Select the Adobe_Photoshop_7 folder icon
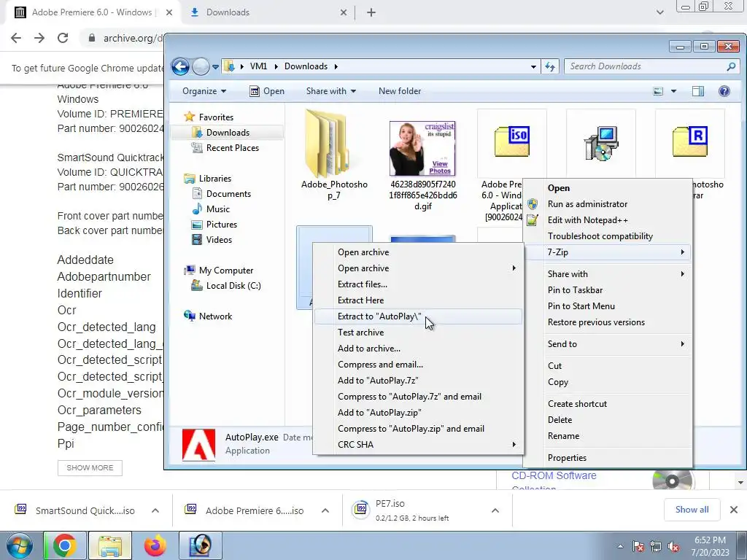Viewport: 747px width, 560px height. coord(328,144)
